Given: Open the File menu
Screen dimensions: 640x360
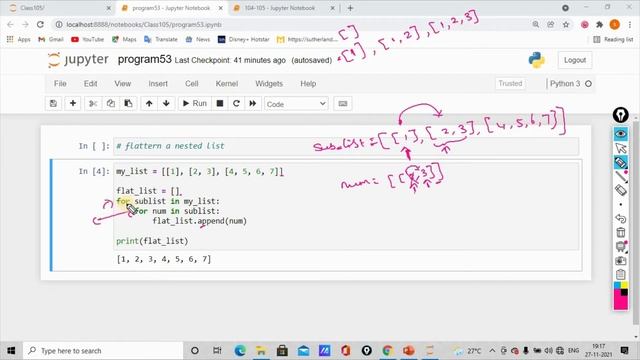Looking at the screenshot, I should (60, 84).
